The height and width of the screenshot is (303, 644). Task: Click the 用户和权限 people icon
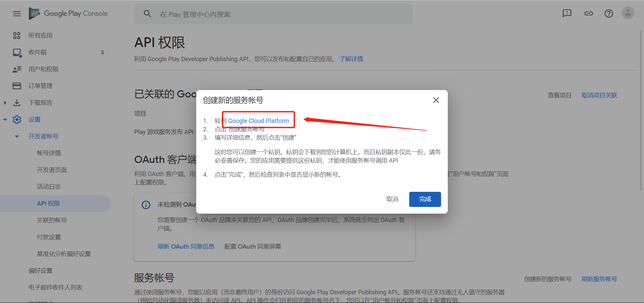coord(17,69)
